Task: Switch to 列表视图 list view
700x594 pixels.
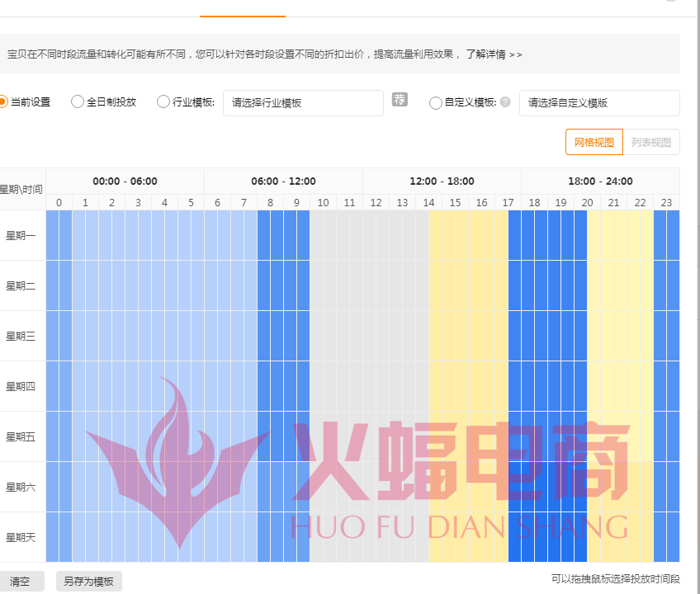Action: point(651,142)
